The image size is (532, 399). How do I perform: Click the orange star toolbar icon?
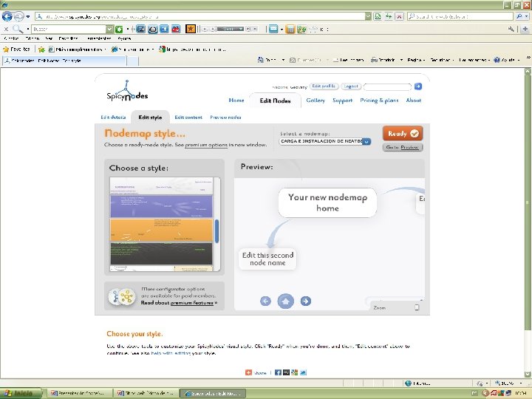[191, 29]
